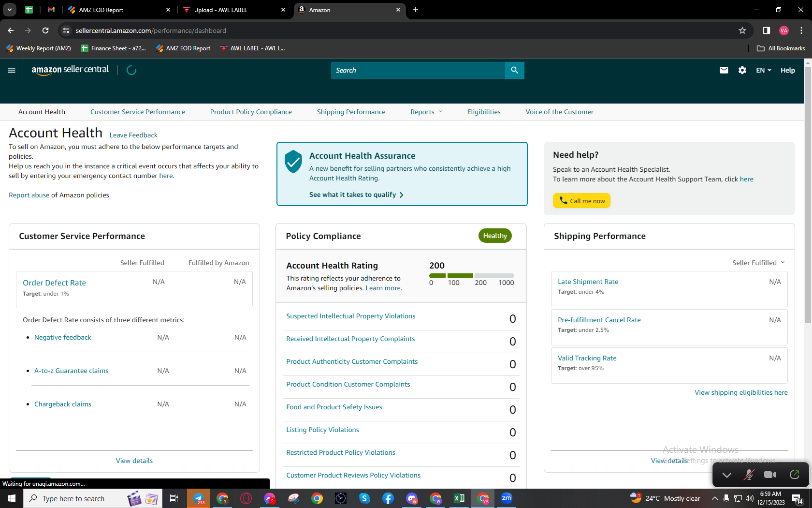Open the Reports dropdown menu
Image resolution: width=812 pixels, height=508 pixels.
click(426, 112)
